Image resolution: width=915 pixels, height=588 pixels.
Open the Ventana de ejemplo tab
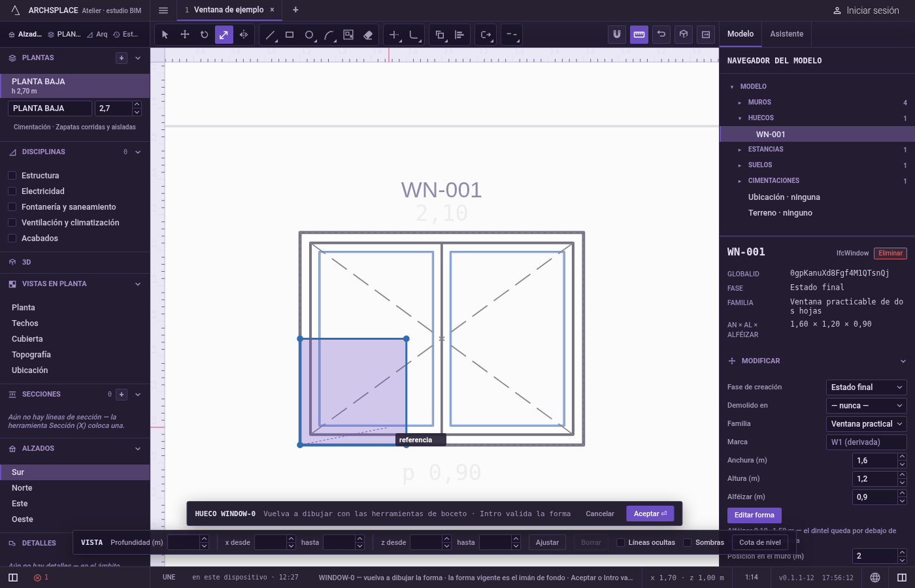click(229, 10)
